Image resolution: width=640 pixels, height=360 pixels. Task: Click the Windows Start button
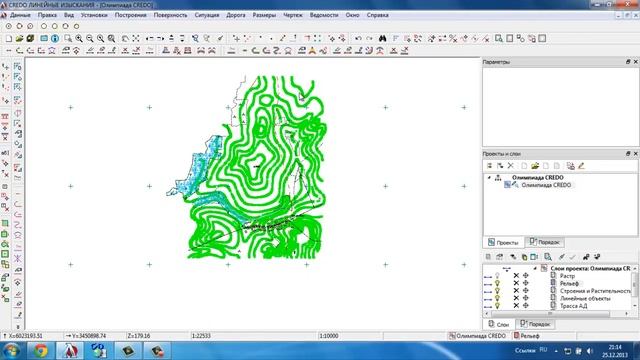pos(11,351)
